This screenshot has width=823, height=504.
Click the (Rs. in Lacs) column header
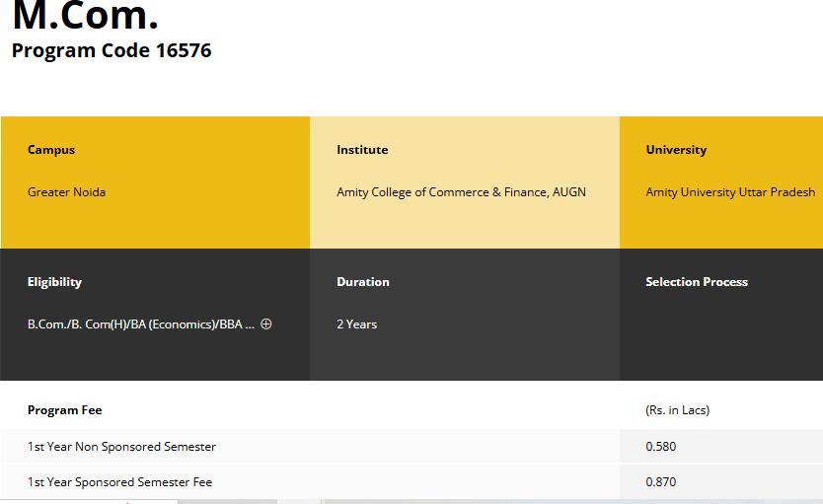(x=677, y=410)
